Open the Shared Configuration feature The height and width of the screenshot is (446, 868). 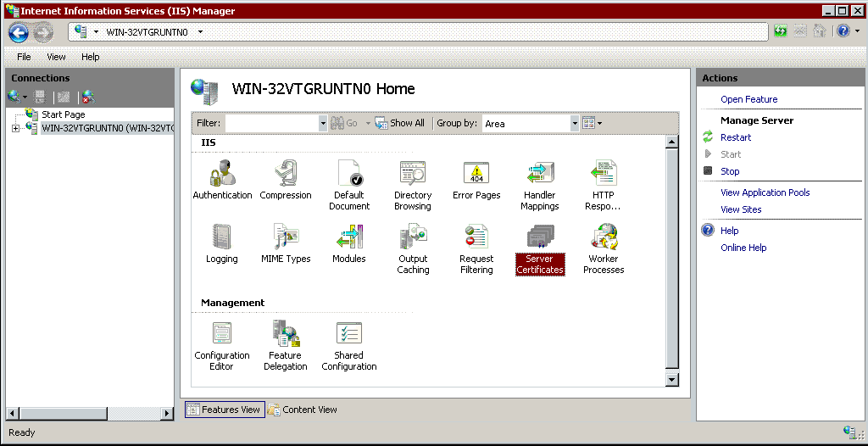coord(349,346)
